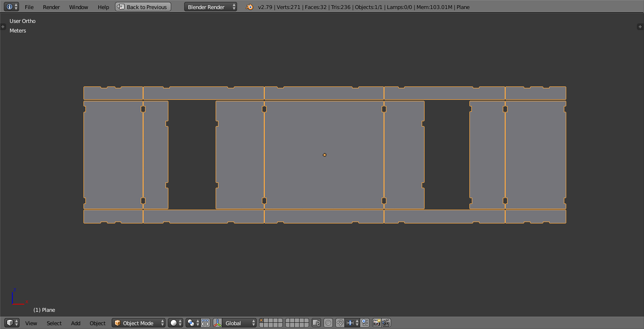
Task: Open the Object Mode dropdown
Action: [139, 323]
